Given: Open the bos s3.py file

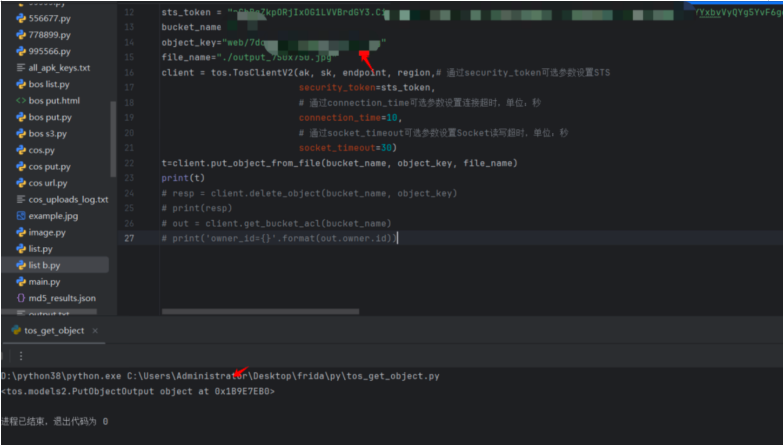Looking at the screenshot, I should pos(47,134).
